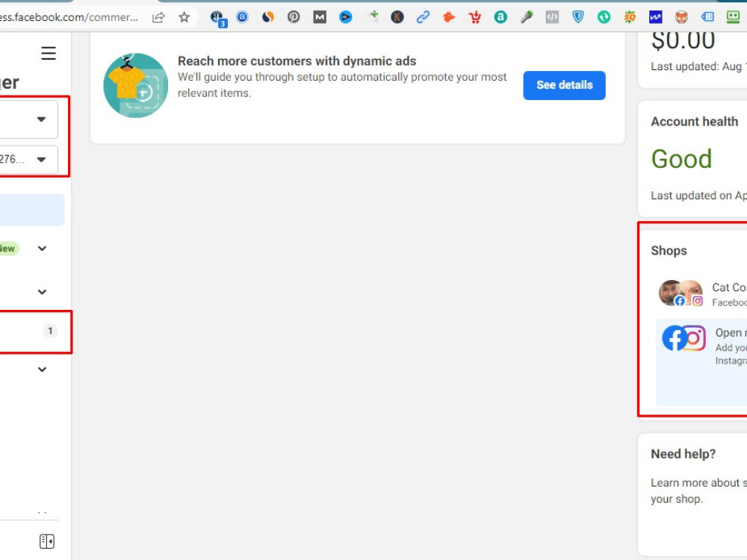Select the highlighted blue sidebar item
The image size is (747, 560).
pos(32,210)
